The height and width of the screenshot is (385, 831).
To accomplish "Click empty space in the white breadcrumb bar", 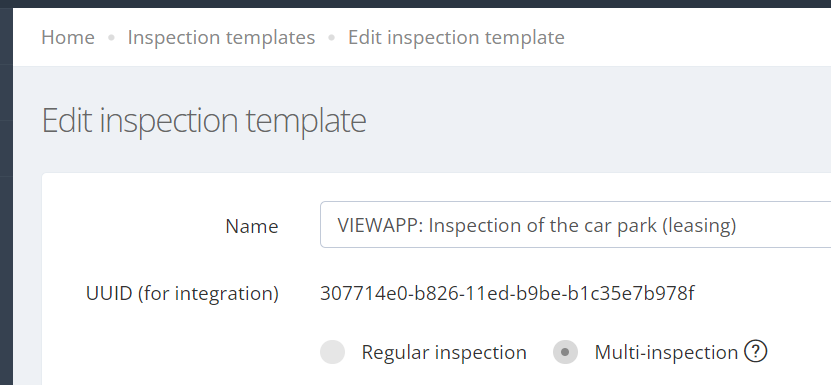I will pos(689,38).
